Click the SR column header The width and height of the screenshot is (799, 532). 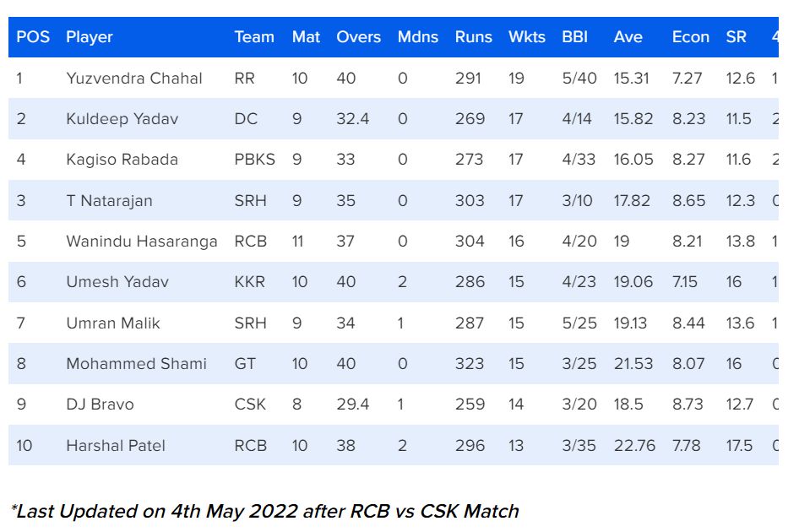pos(736,37)
